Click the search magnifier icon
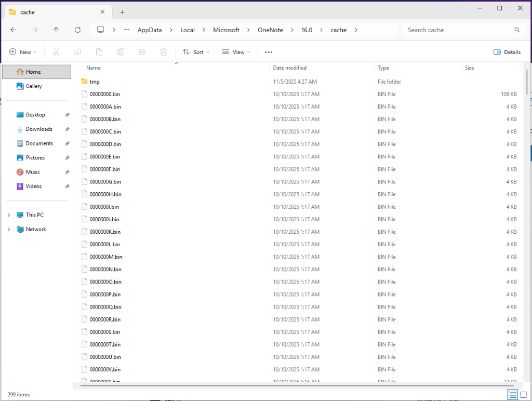Viewport: 532px width, 401px height. (x=517, y=30)
